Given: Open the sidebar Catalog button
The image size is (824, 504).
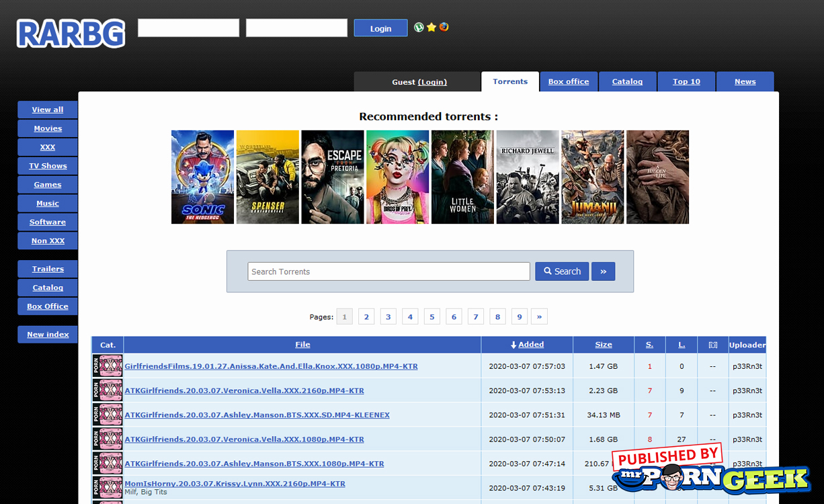Looking at the screenshot, I should (48, 288).
